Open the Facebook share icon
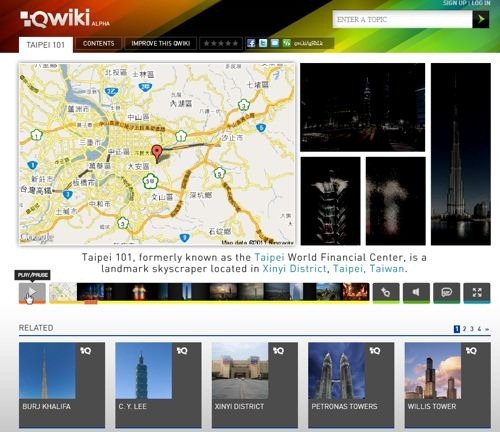 pos(251,43)
